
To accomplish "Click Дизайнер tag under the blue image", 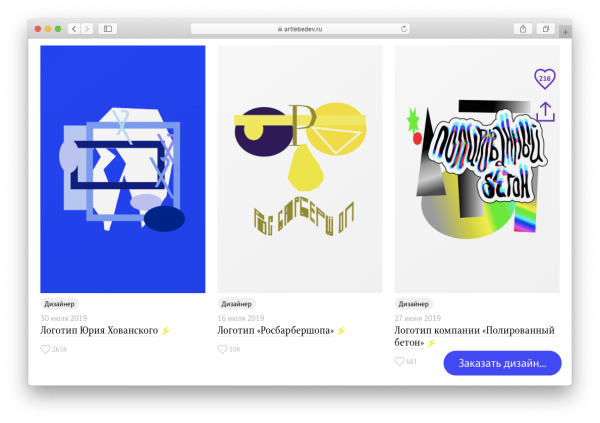I will tap(59, 304).
